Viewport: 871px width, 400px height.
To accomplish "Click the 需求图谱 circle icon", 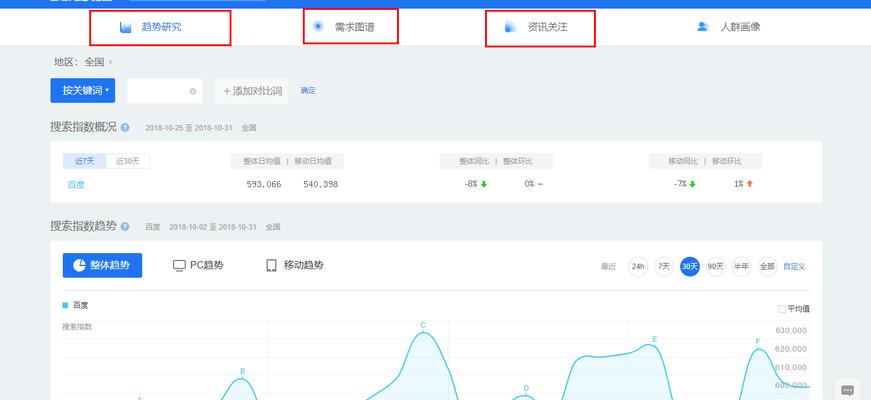I will (x=318, y=26).
